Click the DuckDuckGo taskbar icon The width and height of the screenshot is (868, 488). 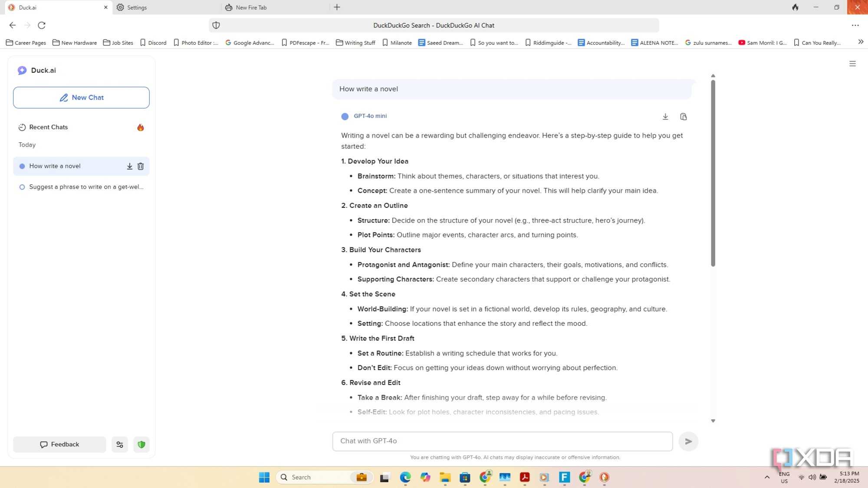(x=604, y=477)
